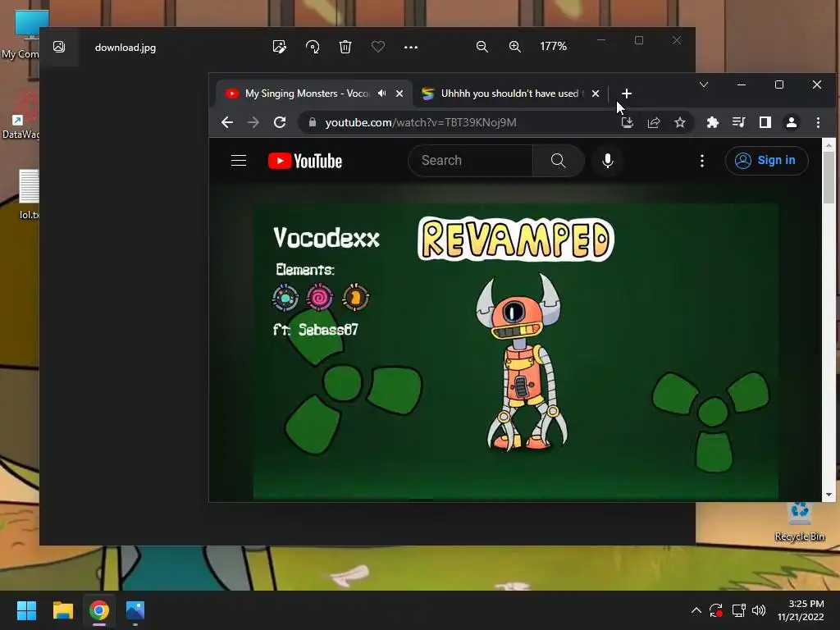Open File Explorer from the taskbar

[62, 610]
